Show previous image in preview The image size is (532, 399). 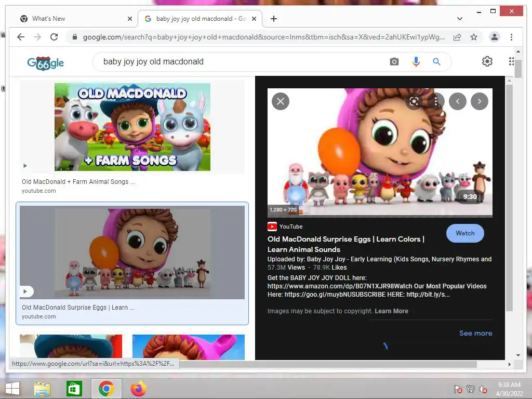pyautogui.click(x=457, y=101)
